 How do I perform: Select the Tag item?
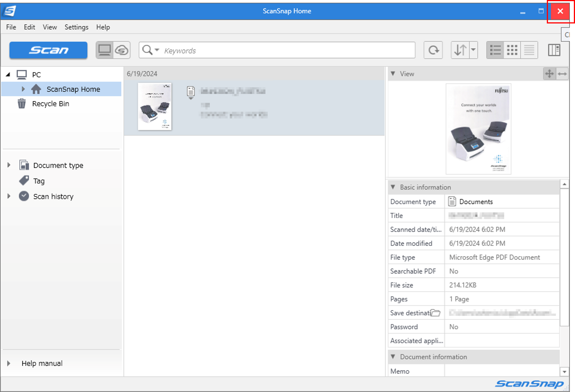39,181
